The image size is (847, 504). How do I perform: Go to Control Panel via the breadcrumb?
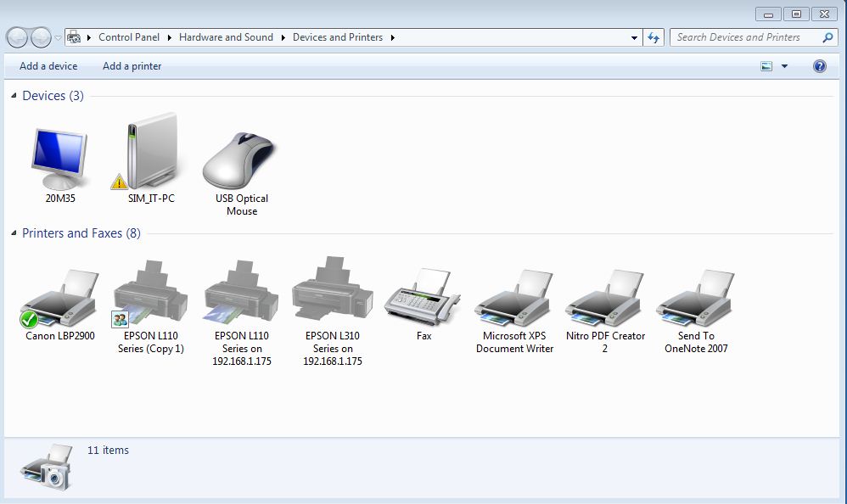click(x=129, y=37)
